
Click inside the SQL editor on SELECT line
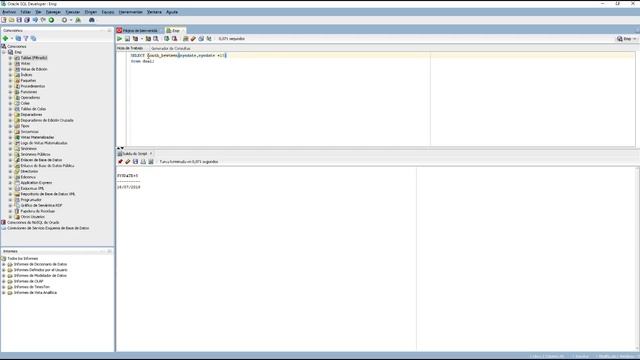coord(178,56)
